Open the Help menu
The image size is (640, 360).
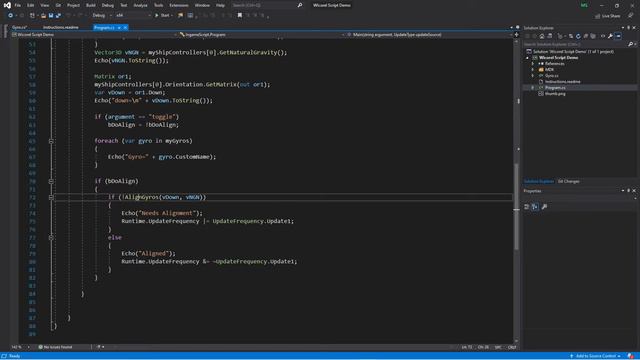tap(220, 5)
